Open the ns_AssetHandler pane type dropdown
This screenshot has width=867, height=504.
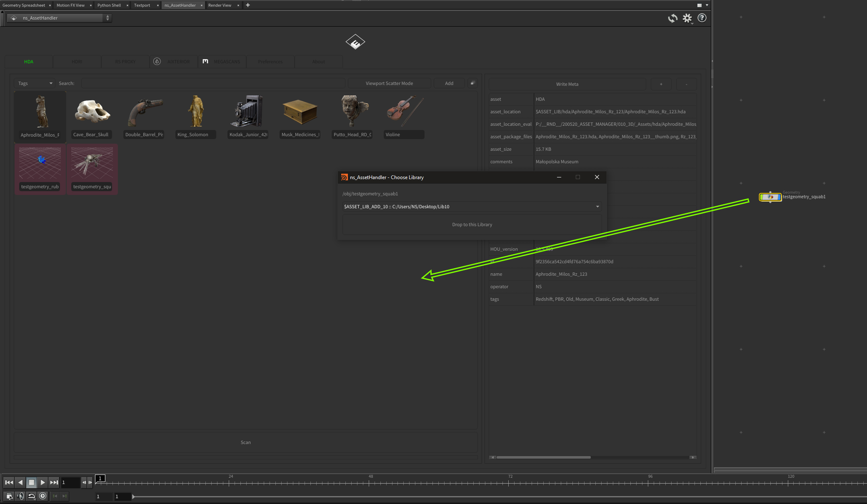pos(60,18)
